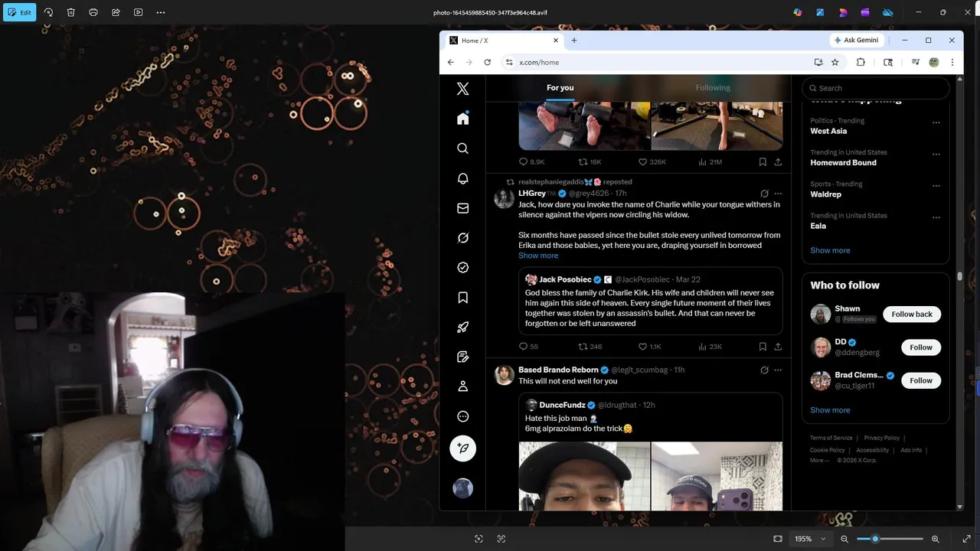This screenshot has height=551, width=980.
Task: Share the LHGrey post
Action: tap(778, 347)
